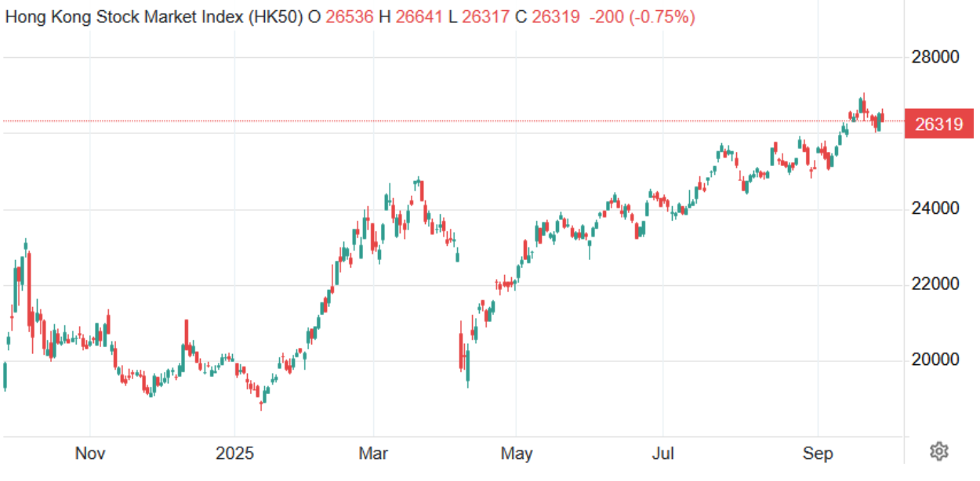Click the (HK50) ticker symbol text
This screenshot has height=481, width=980.
click(275, 17)
